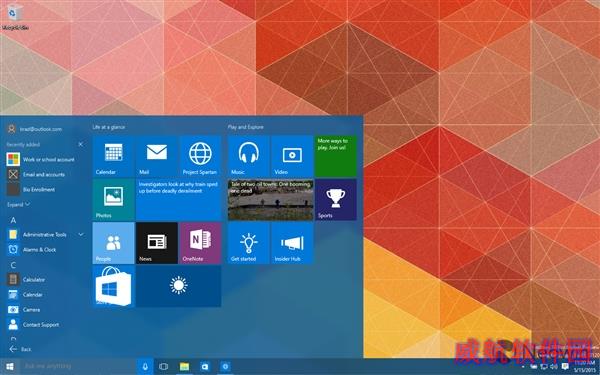This screenshot has height=375, width=600.
Task: Open the Mail tile
Action: (x=157, y=156)
